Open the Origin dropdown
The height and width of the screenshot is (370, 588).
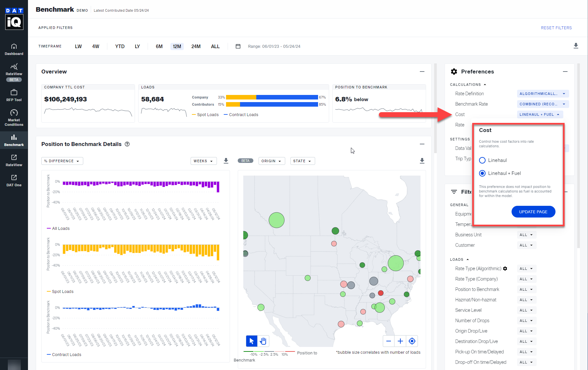(272, 161)
